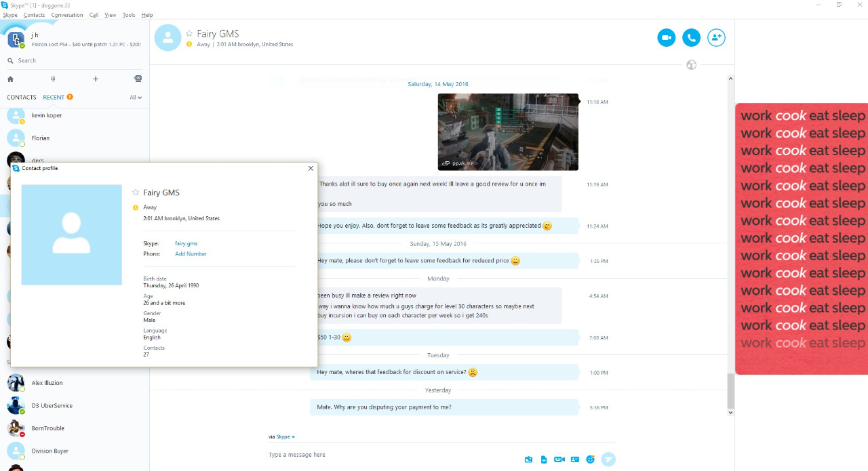Viewport: 868px width, 471px height.
Task: Open Fairy GMS avatar in conversation header
Action: click(167, 38)
